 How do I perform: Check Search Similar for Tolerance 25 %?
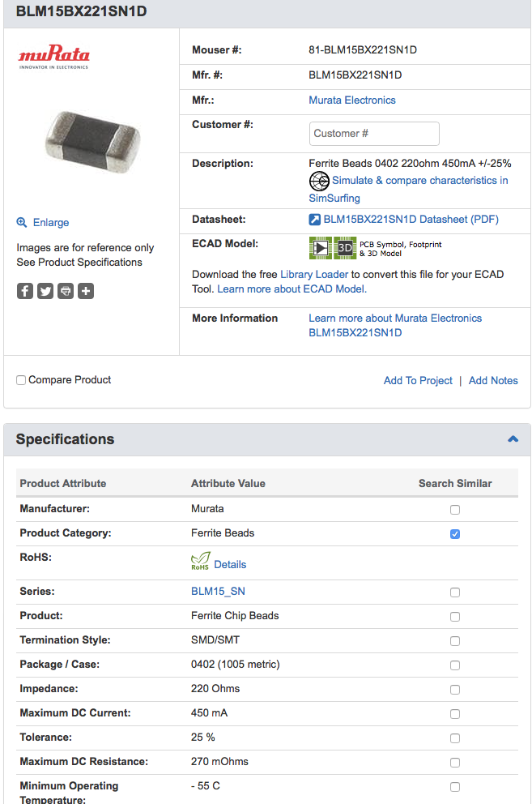(455, 738)
